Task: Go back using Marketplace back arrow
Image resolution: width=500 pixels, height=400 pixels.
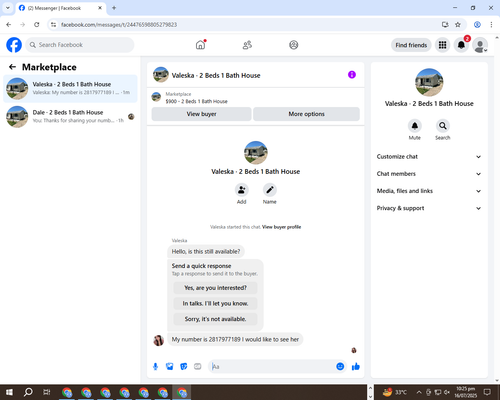Action: pos(12,67)
